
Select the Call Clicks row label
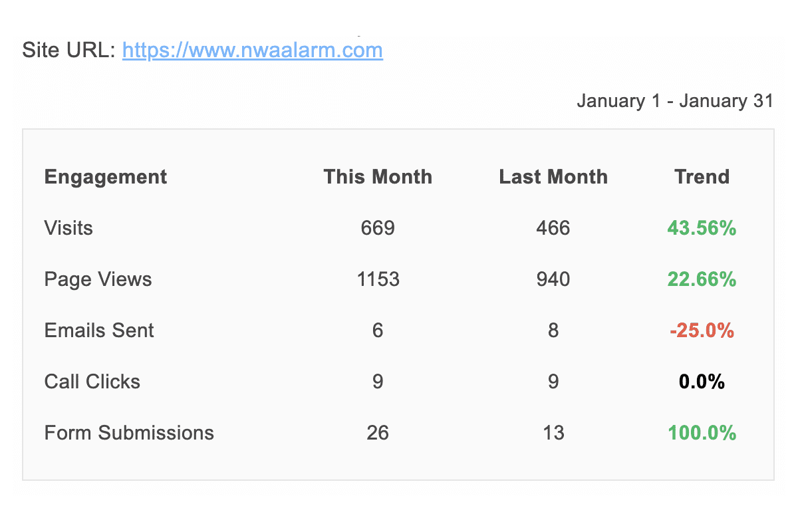(92, 382)
